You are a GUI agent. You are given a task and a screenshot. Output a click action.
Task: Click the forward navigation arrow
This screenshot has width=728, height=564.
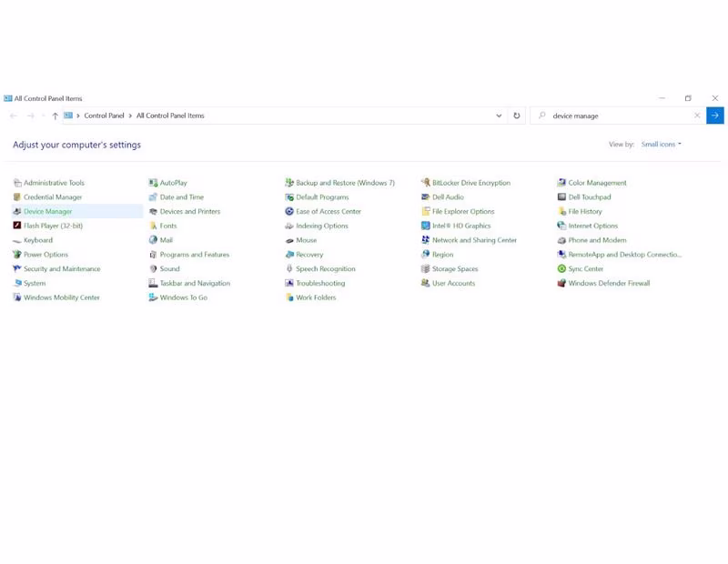(x=31, y=116)
